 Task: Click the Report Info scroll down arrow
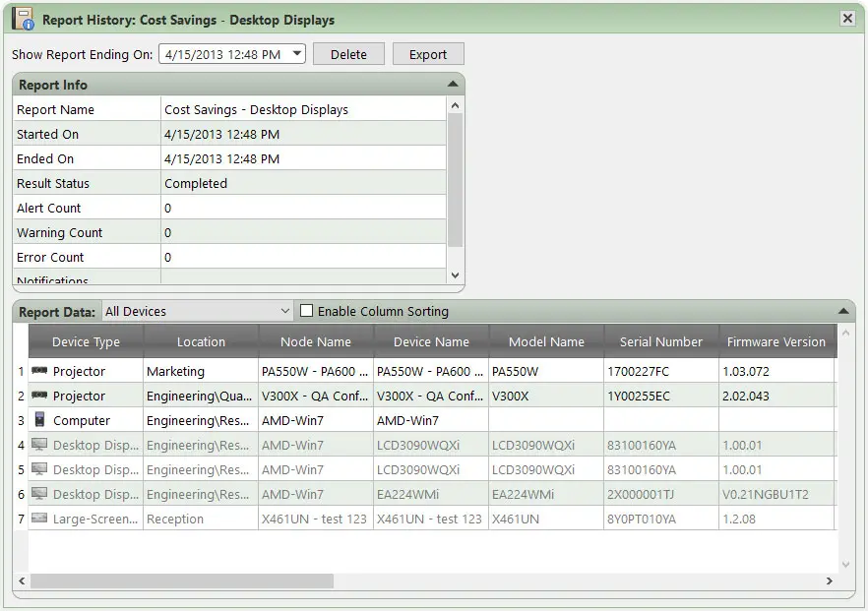[x=455, y=276]
